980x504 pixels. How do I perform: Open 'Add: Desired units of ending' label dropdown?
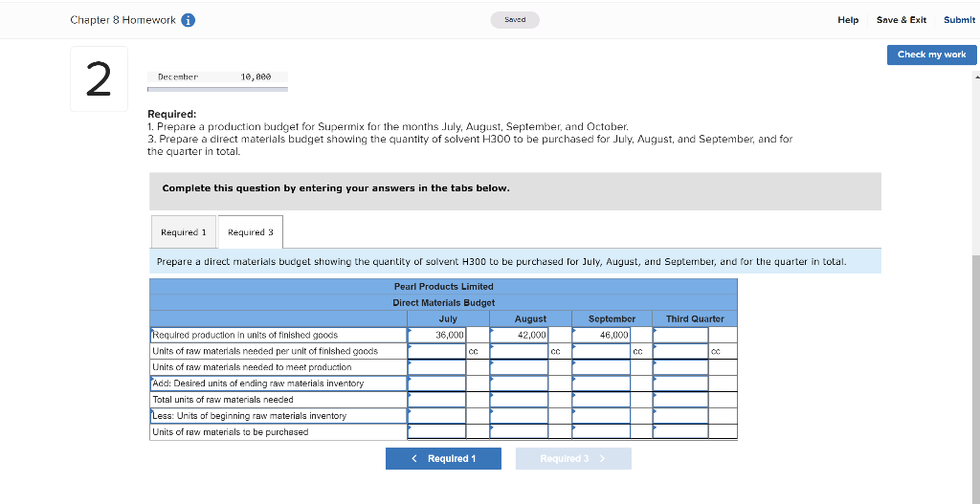tap(278, 383)
